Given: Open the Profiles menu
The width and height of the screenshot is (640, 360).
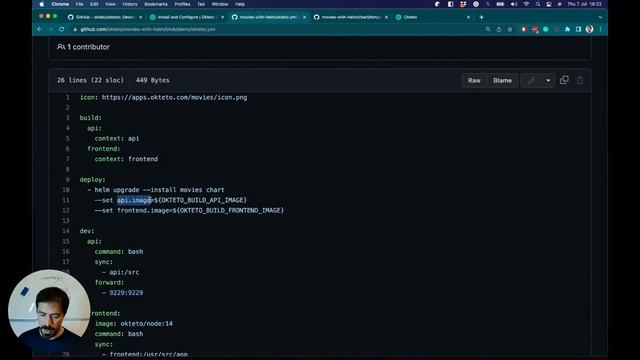Looking at the screenshot, I should point(182,4).
